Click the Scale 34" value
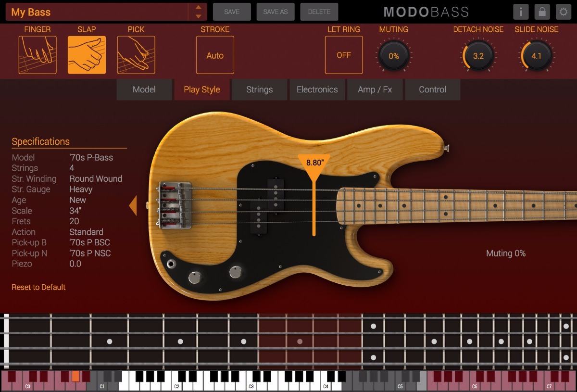577x392 pixels. pyautogui.click(x=75, y=211)
